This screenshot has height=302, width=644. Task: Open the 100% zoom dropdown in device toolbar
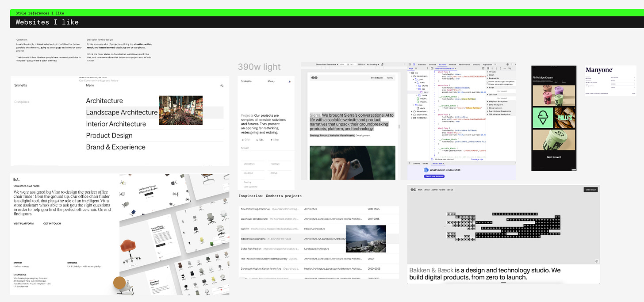point(361,65)
